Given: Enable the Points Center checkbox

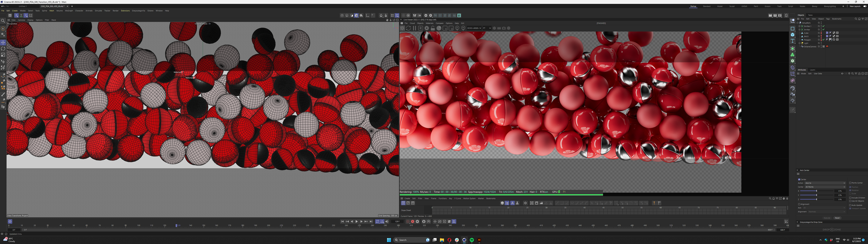Looking at the screenshot, I should [850, 183].
